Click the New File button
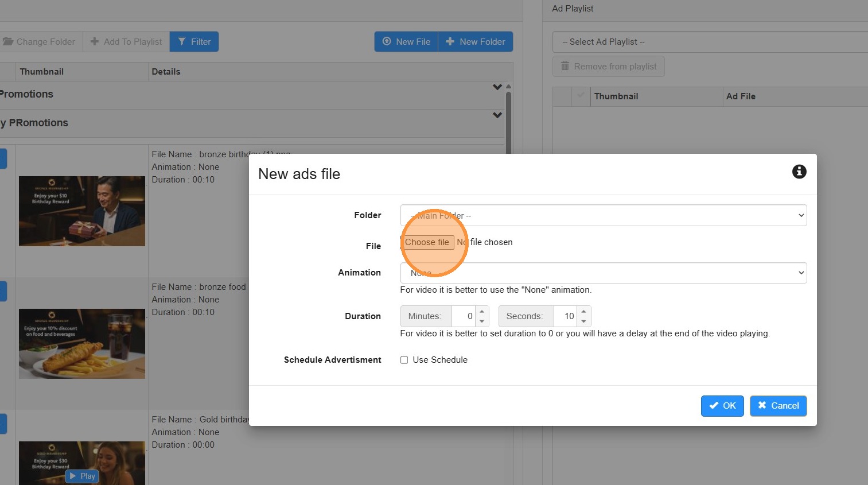The height and width of the screenshot is (485, 868). [406, 42]
